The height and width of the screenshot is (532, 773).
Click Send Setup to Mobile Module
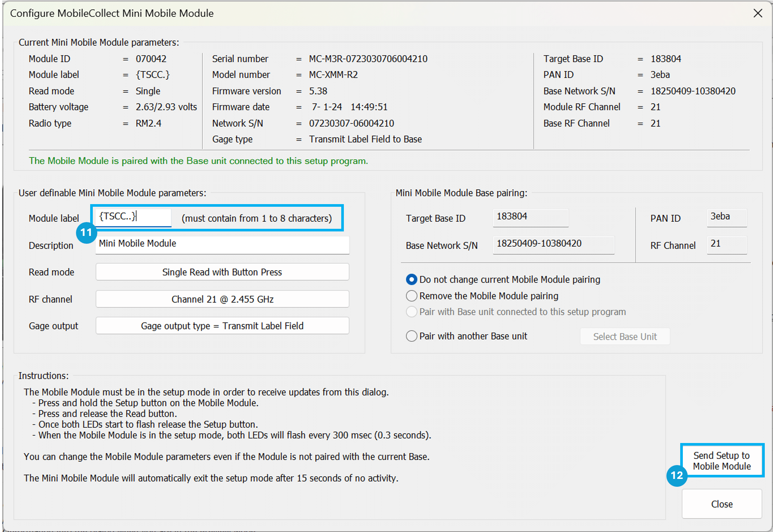pyautogui.click(x=722, y=461)
